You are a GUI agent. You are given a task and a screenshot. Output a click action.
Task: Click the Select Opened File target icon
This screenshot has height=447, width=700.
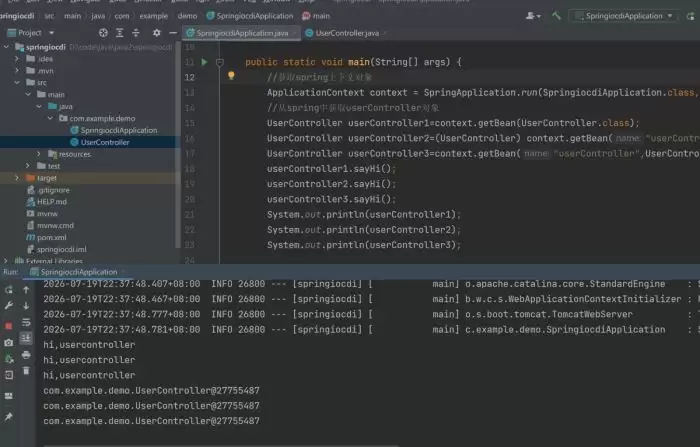[x=103, y=33]
